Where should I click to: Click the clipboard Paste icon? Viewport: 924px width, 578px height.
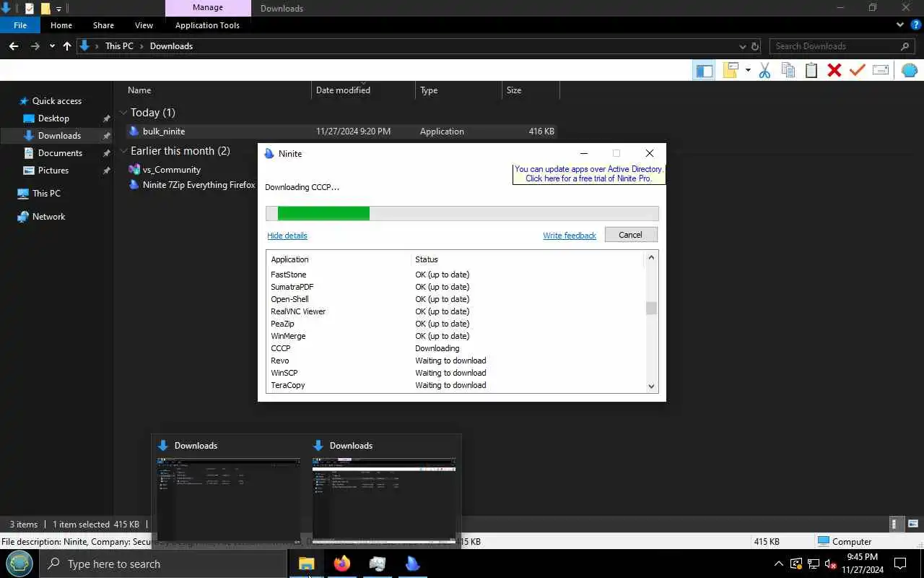click(x=811, y=70)
